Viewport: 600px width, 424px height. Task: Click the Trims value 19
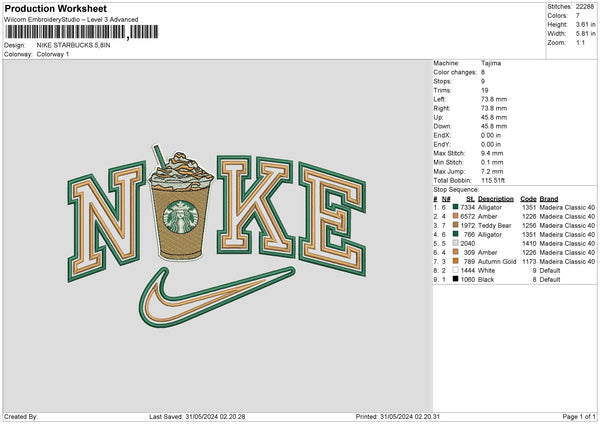(x=484, y=90)
